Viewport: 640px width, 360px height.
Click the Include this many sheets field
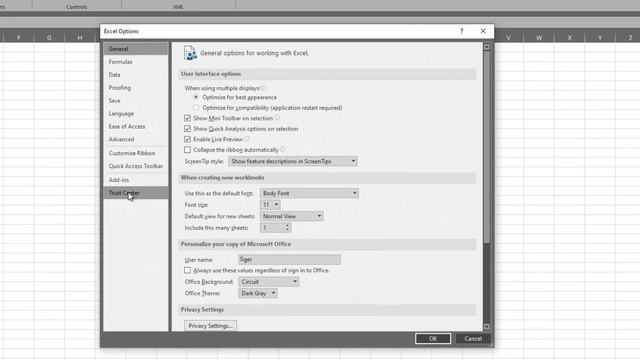(x=272, y=228)
